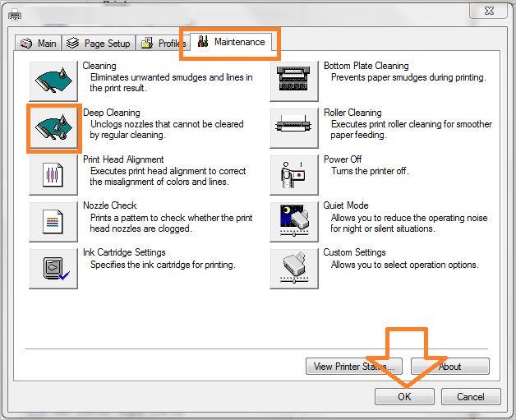Open Custom Settings icon button
Viewport: 516px width, 420px height.
click(x=294, y=269)
